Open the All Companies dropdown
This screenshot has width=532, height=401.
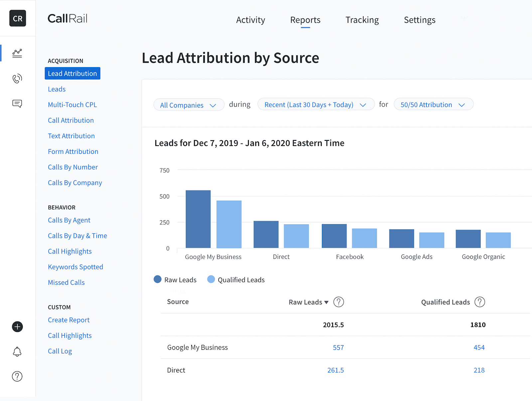point(189,105)
